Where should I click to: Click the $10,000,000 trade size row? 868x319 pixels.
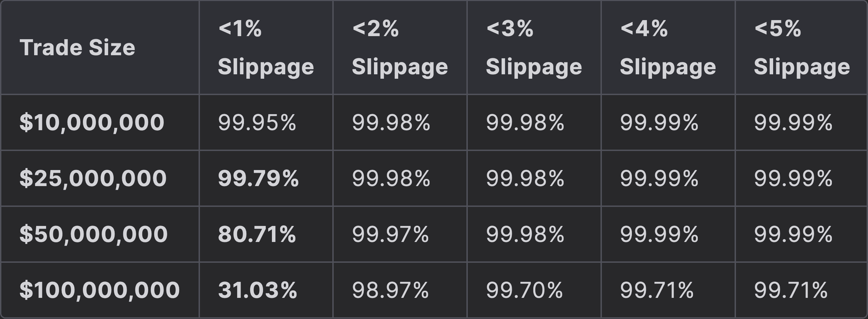pos(92,122)
